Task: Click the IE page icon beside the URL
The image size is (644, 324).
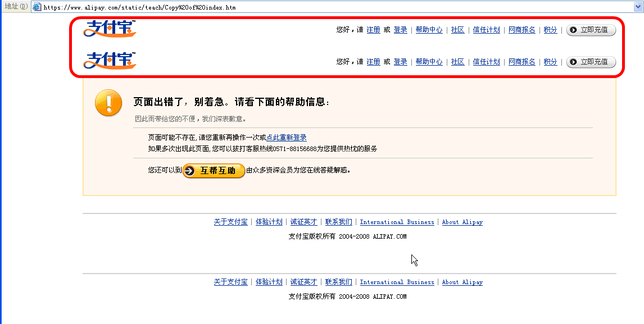Action: tap(37, 7)
